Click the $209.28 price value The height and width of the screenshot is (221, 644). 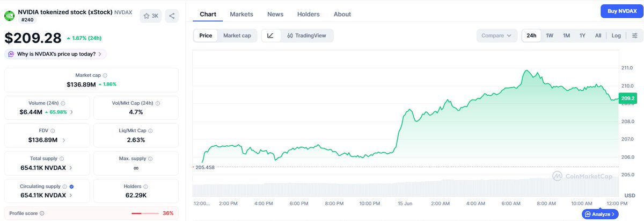pos(33,38)
